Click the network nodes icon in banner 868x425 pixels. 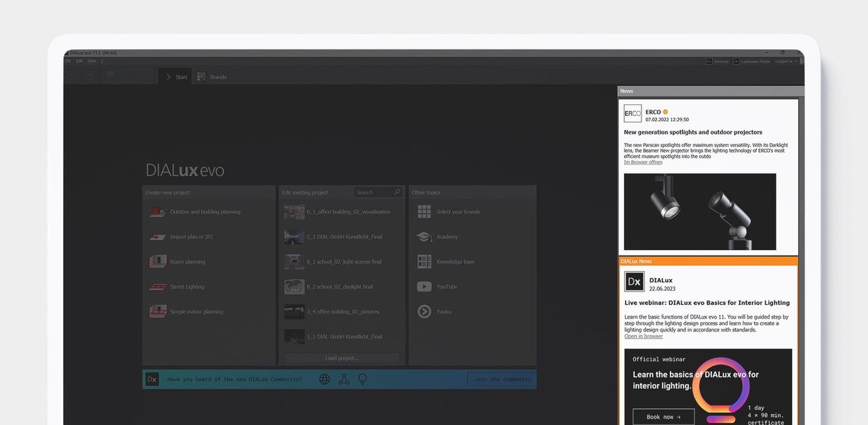point(344,380)
